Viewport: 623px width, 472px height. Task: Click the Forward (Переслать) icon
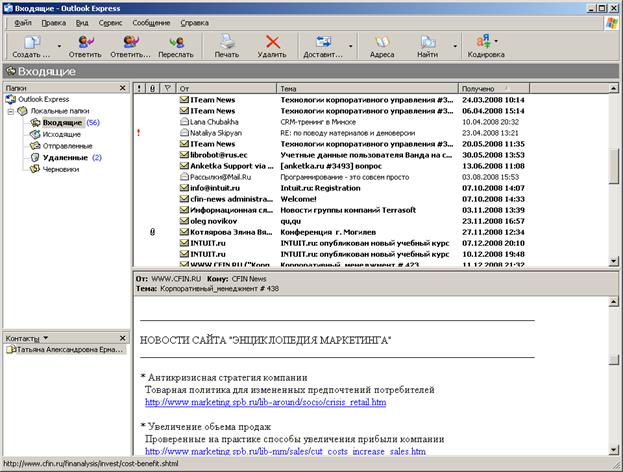click(176, 42)
